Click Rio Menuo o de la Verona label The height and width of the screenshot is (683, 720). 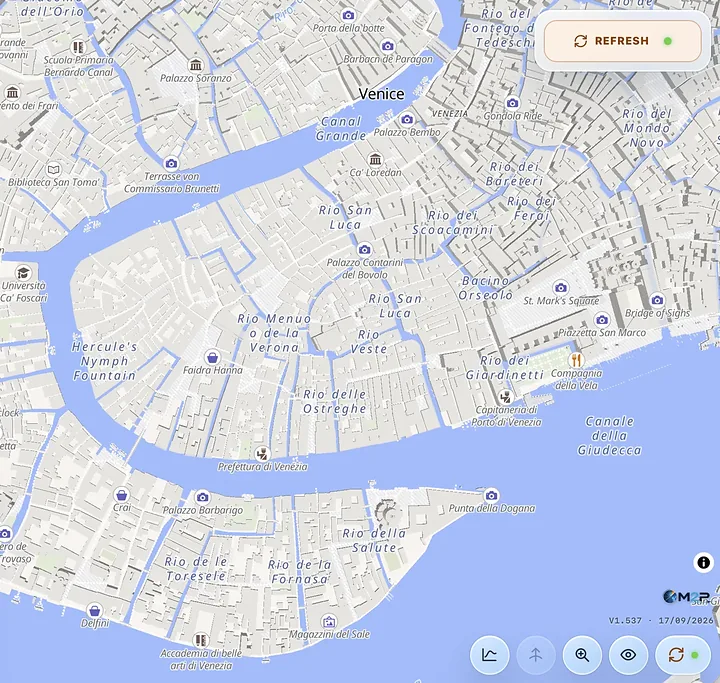(275, 333)
